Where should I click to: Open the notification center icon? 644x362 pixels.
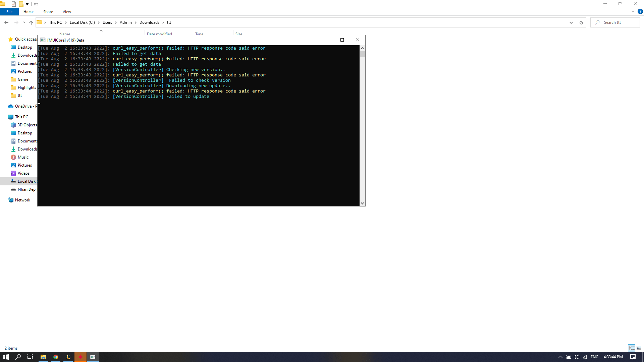tap(633, 357)
